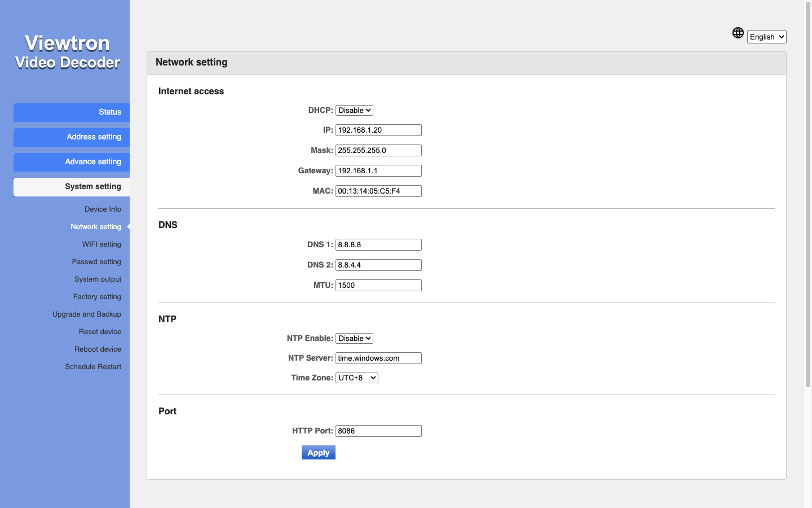Select the NTP Server input field
812x508 pixels.
point(378,358)
